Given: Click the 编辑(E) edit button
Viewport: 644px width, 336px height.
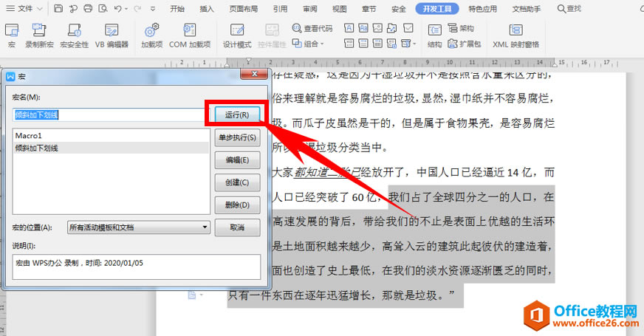Looking at the screenshot, I should click(x=237, y=160).
